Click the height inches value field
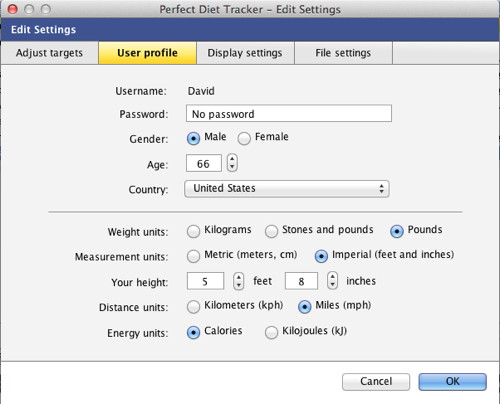The image size is (500, 404). [301, 281]
